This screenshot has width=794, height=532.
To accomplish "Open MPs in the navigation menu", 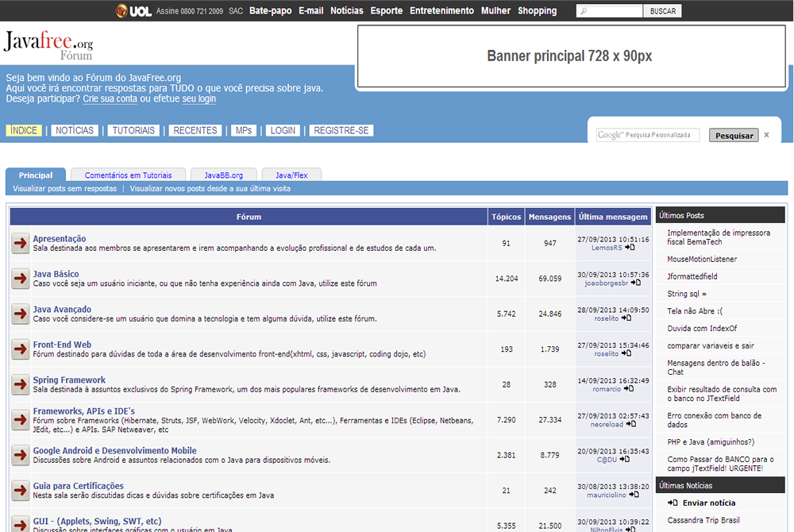I will point(244,130).
